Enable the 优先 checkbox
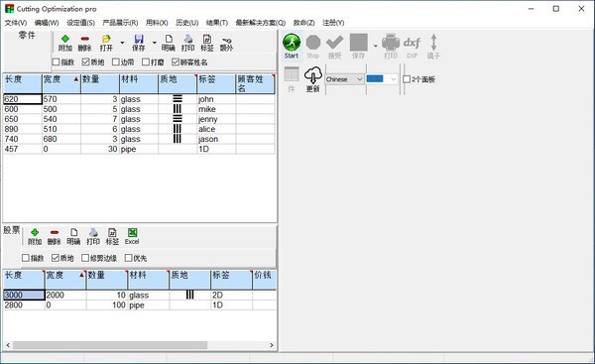The image size is (595, 364). [129, 258]
